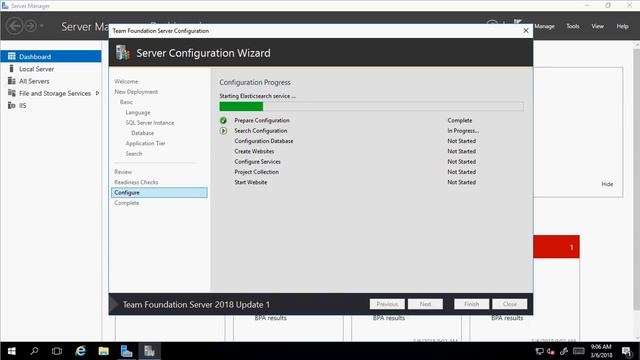Click the Server Manager back arrow button

[15, 26]
